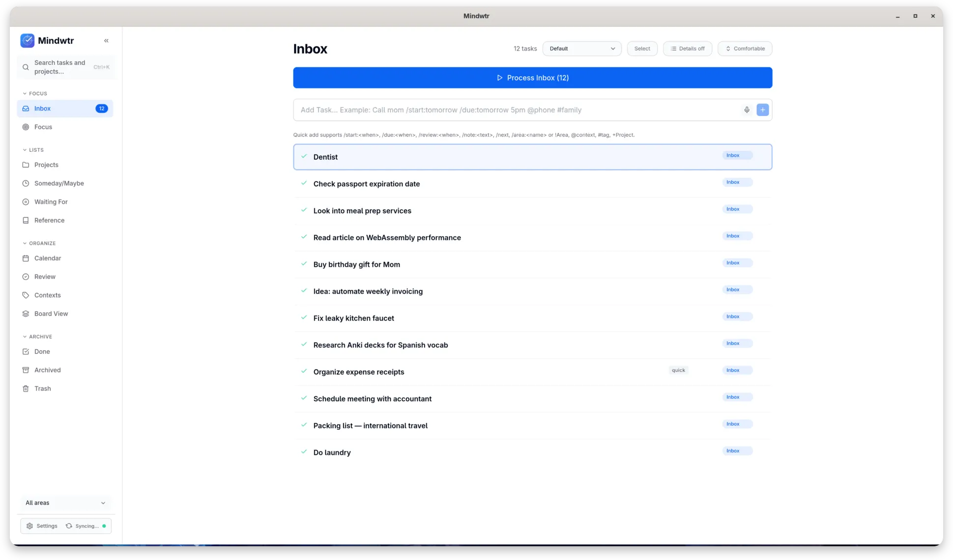Image resolution: width=953 pixels, height=560 pixels.
Task: Check off Check passport expiration date
Action: 304,183
